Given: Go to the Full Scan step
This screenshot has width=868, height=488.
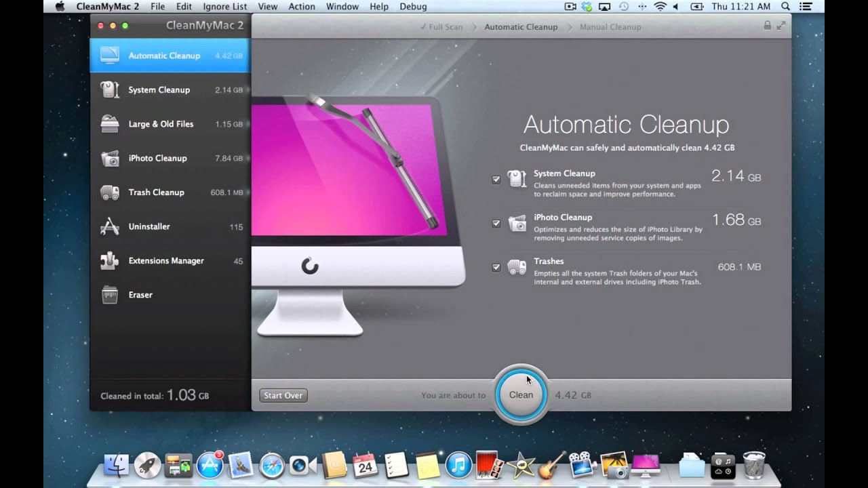Looking at the screenshot, I should pos(441,27).
